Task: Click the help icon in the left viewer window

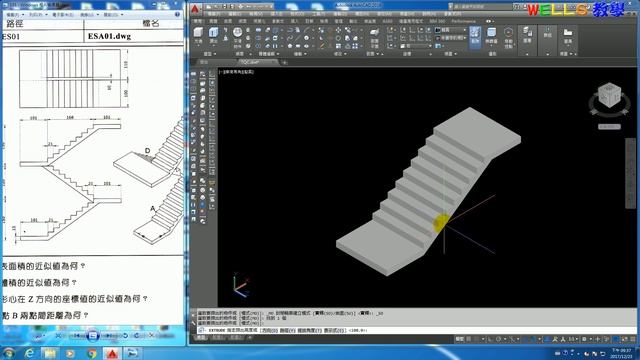Action: pyautogui.click(x=178, y=14)
